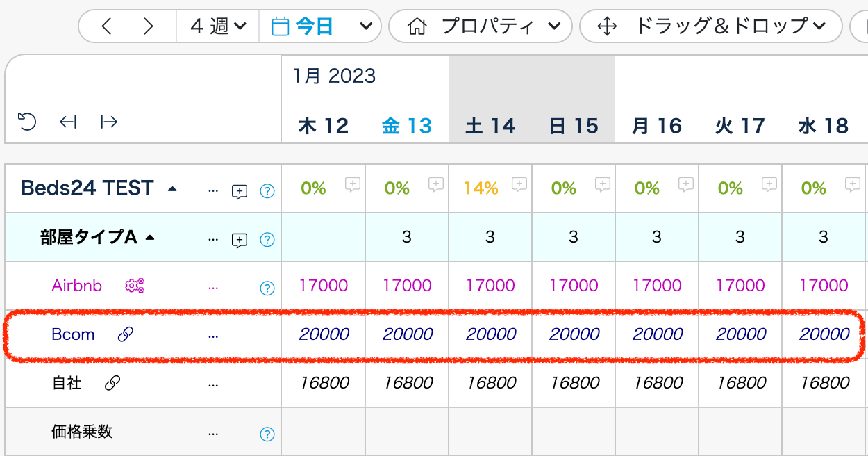Viewport: 868px width, 456px height.
Task: Open the more options menu for Airbnb
Action: point(212,286)
